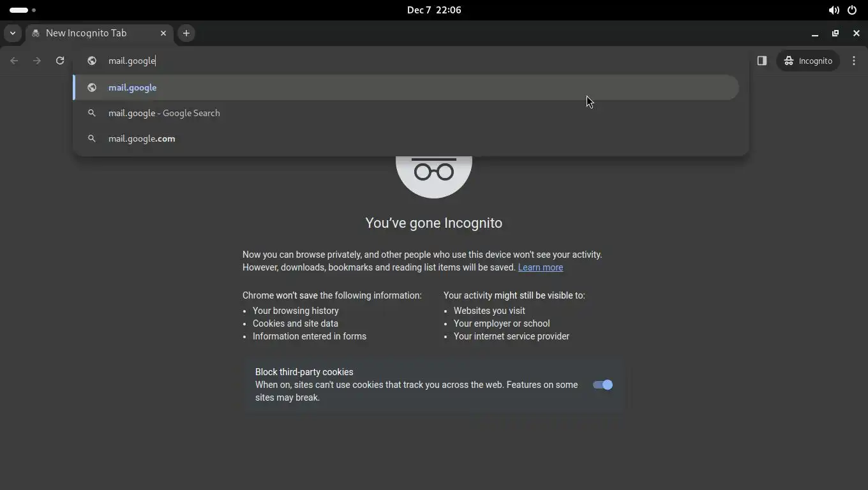Expand the tab search dropdown arrow
The image size is (868, 490).
(13, 33)
